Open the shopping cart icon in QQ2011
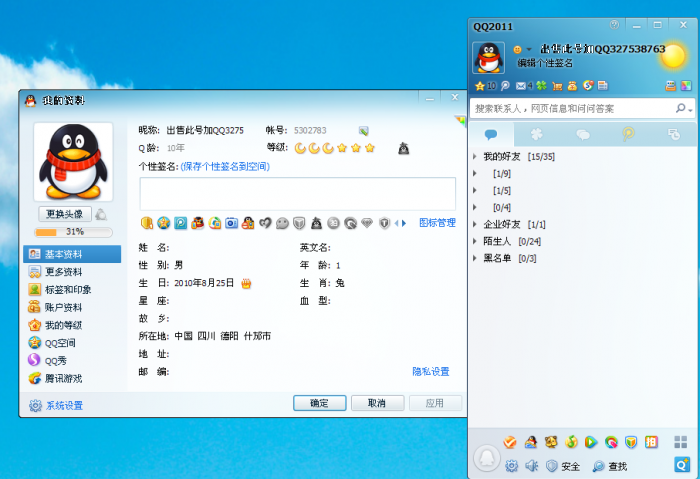This screenshot has width=700, height=479. point(557,86)
